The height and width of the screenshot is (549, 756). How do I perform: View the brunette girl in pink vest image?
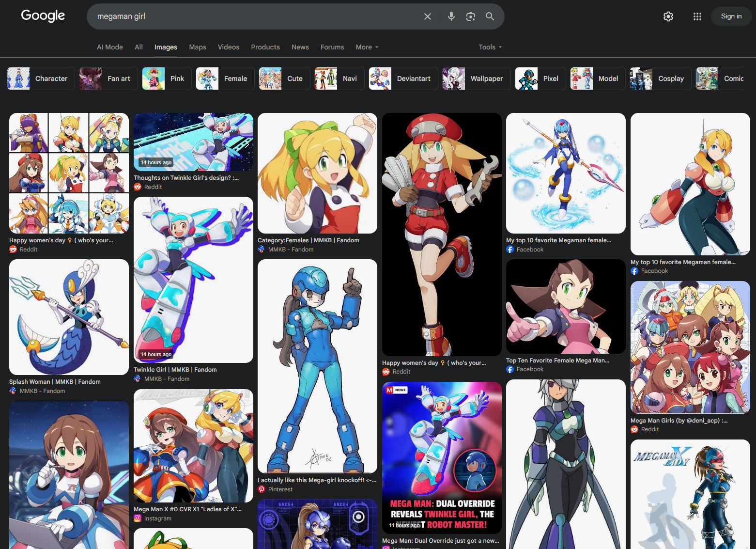click(x=566, y=306)
